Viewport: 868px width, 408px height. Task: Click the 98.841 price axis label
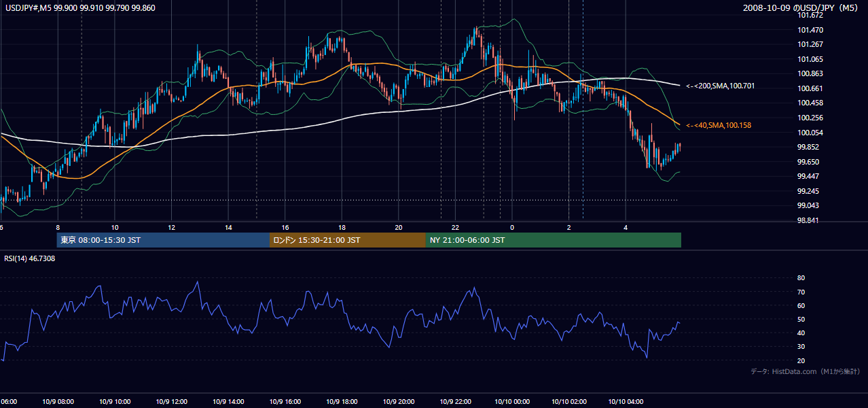tap(809, 221)
